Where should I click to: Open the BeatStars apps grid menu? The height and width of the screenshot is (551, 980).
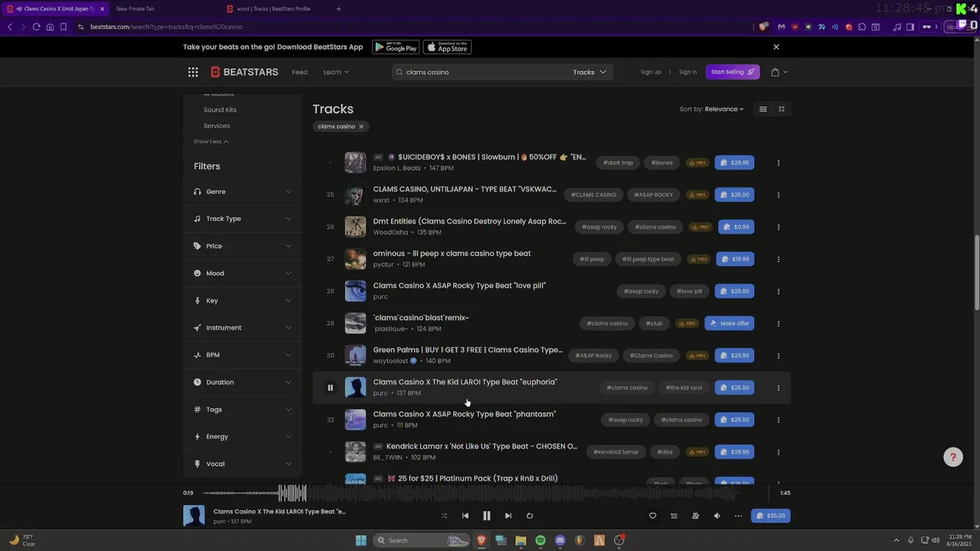pyautogui.click(x=193, y=72)
